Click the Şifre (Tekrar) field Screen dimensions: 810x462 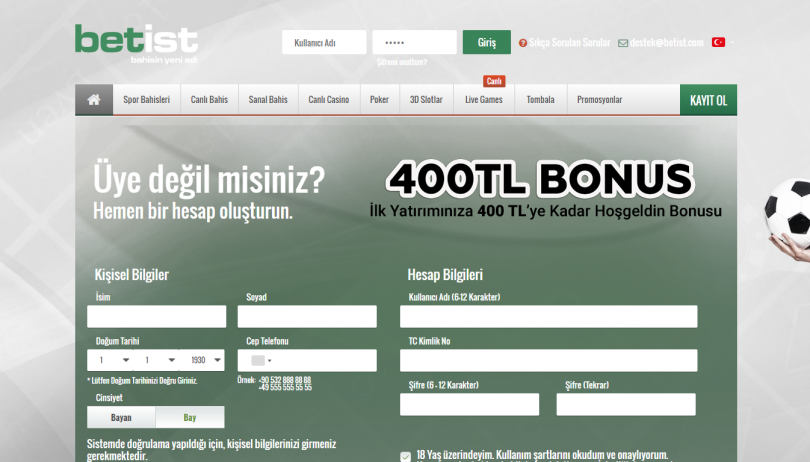pos(626,404)
